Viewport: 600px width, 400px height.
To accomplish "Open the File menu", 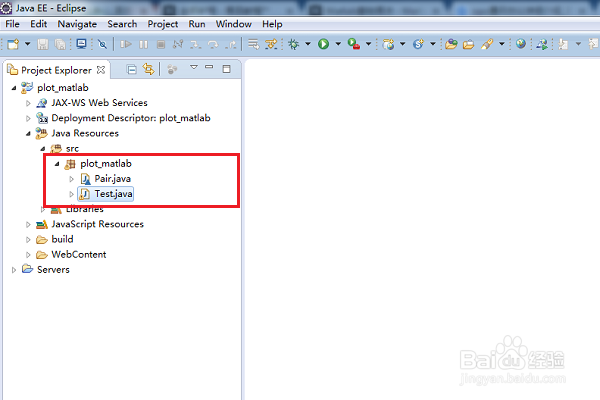I will click(12, 24).
